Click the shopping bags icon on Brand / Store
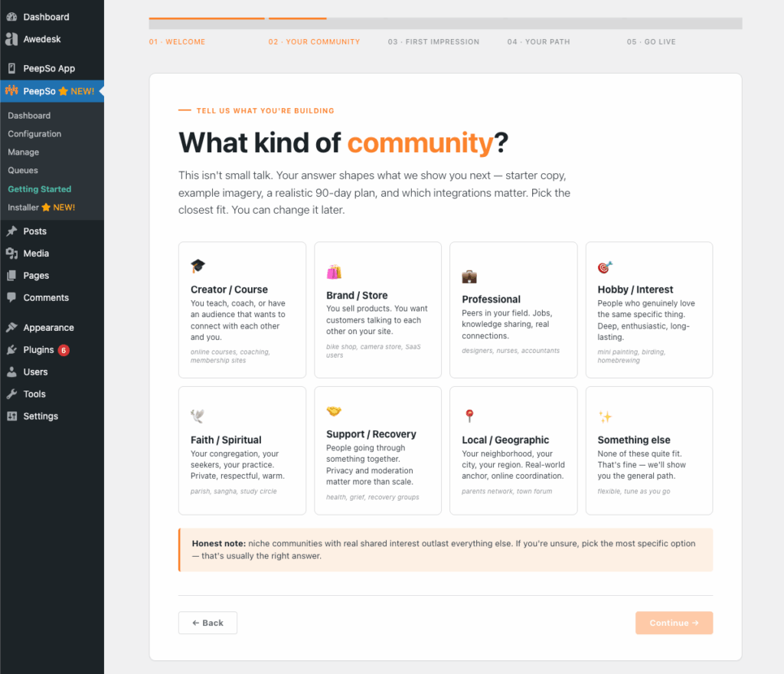Image resolution: width=784 pixels, height=674 pixels. (x=334, y=272)
